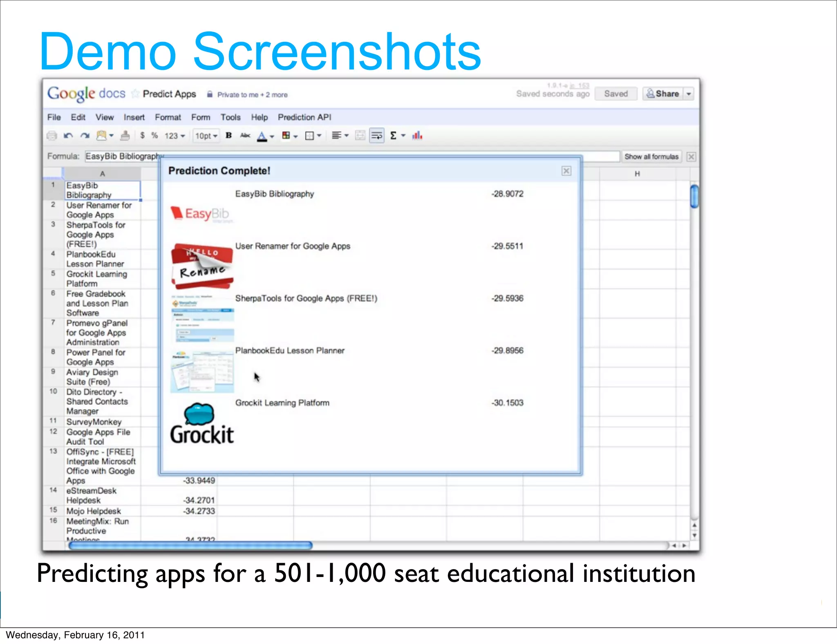Expand Borders dropdown arrow
This screenshot has width=837, height=644.
click(x=319, y=136)
